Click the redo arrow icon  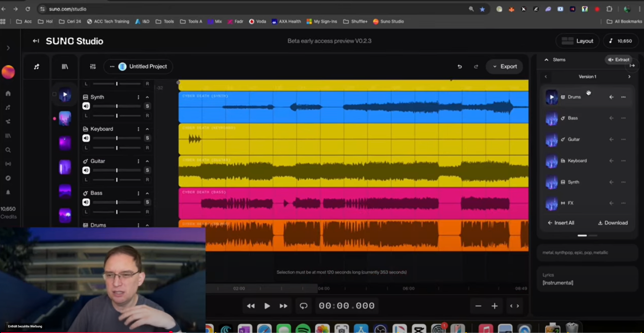[x=476, y=66]
